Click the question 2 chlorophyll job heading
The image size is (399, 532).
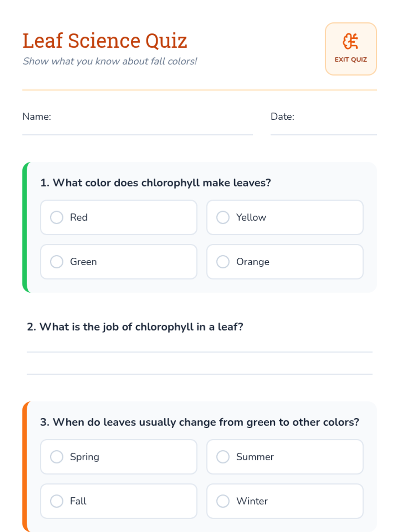[135, 327]
